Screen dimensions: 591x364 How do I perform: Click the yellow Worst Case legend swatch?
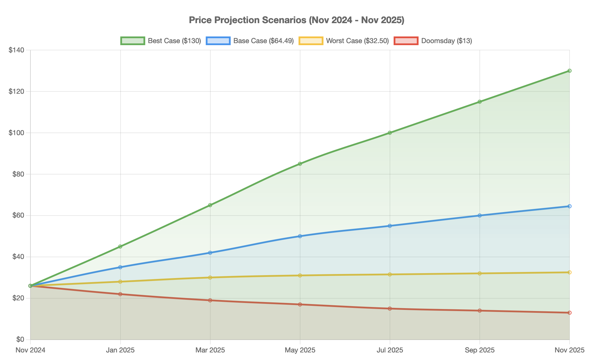311,41
